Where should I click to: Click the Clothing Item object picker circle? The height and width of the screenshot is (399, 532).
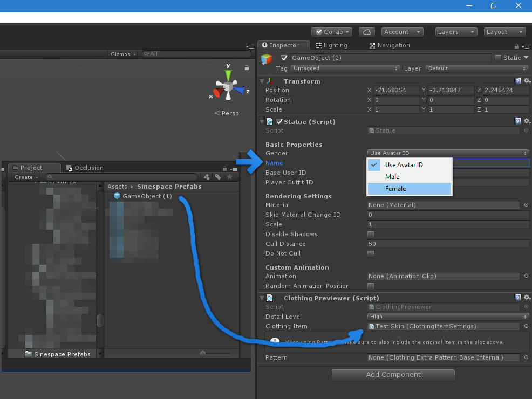pos(526,326)
